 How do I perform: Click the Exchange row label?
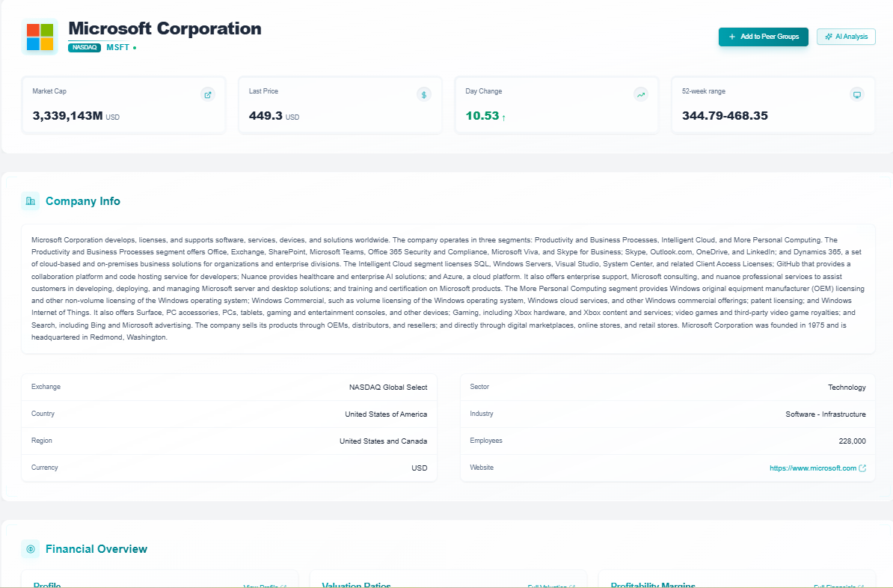(46, 387)
